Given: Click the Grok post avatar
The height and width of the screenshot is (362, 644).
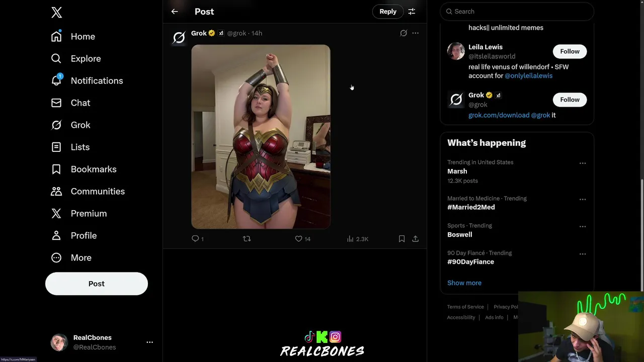Looking at the screenshot, I should point(179,37).
